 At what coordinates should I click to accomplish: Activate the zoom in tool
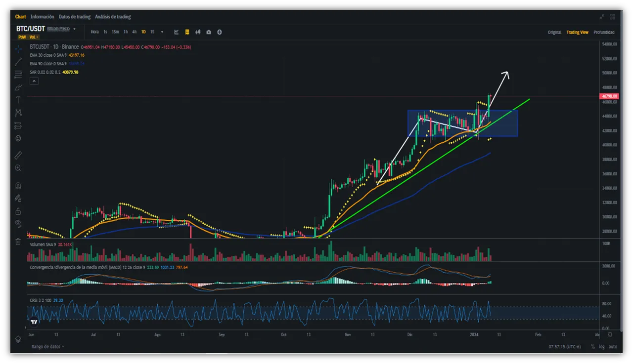18,168
